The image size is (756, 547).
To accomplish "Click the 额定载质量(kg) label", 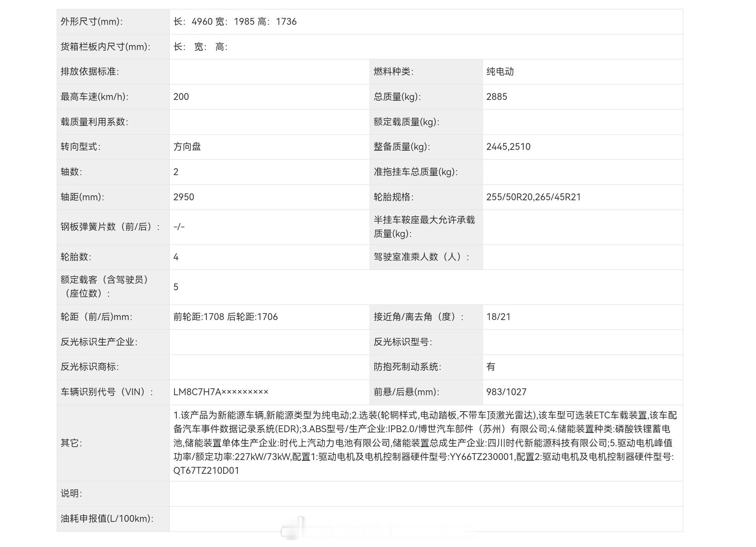I will pos(406,122).
